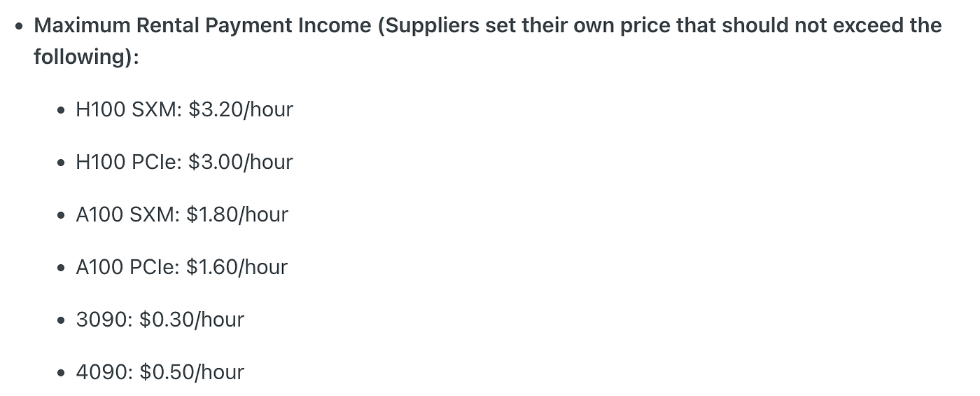Click the $1.60/hour price
This screenshot has height=396, width=980.
click(237, 267)
